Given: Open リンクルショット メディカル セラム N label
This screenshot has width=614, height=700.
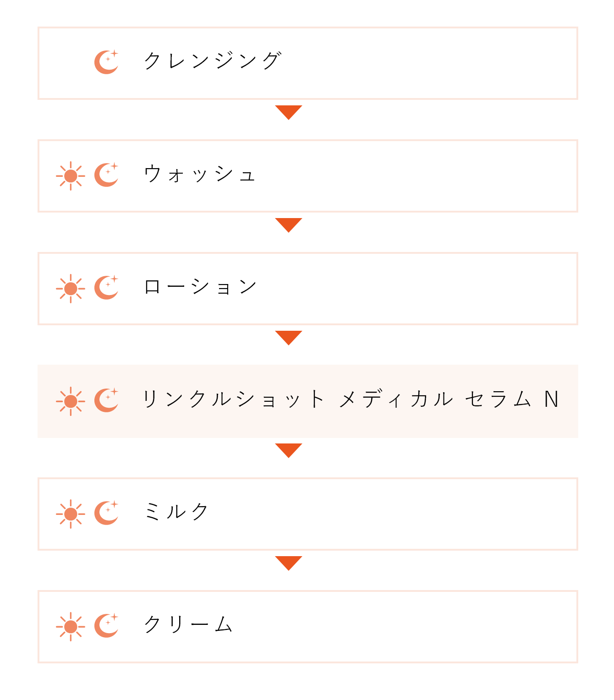Looking at the screenshot, I should pyautogui.click(x=351, y=399).
